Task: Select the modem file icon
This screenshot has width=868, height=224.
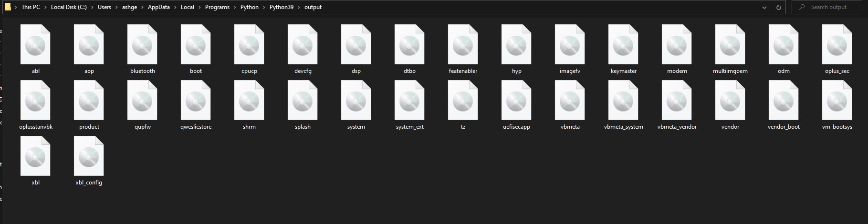Action: point(677,45)
